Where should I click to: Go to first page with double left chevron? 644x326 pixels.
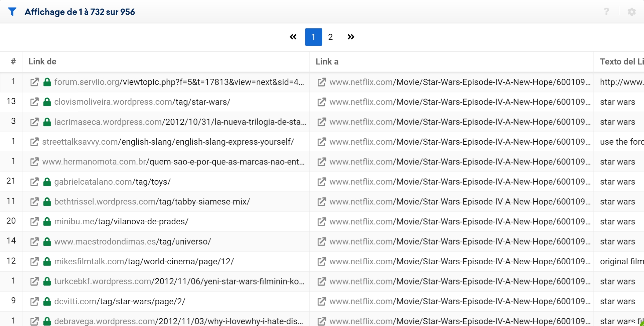click(x=293, y=37)
